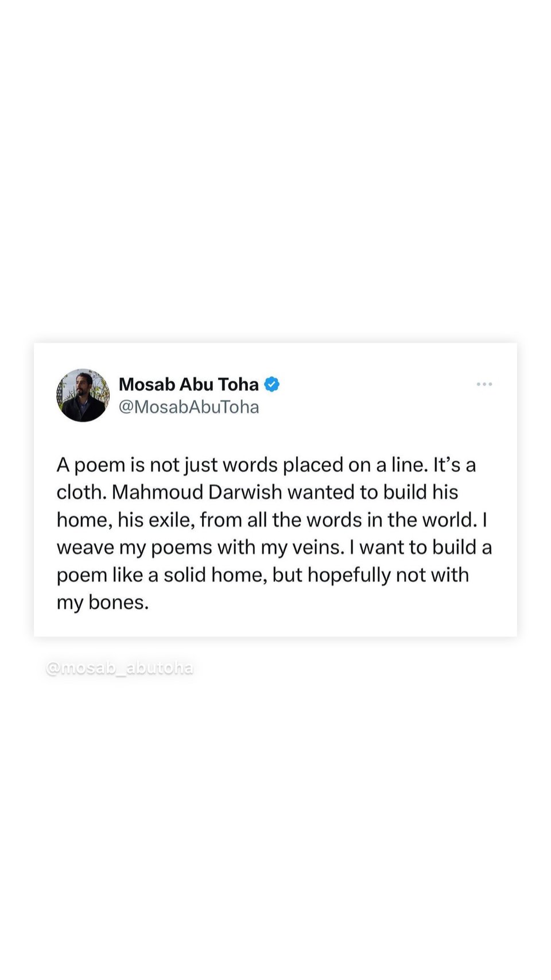Viewport: 551px width, 980px height.
Task: Click the blue verified checkmark badge
Action: pos(272,384)
